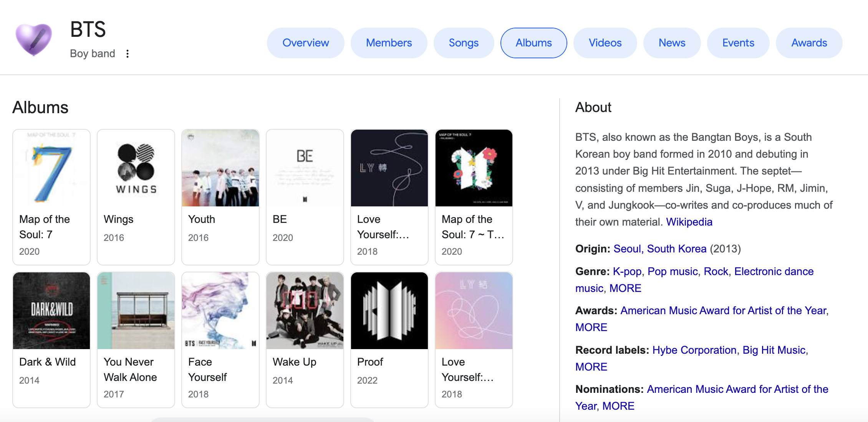Viewport: 868px width, 422px height.
Task: Open the three-dot options menu beside Boy band
Action: [128, 54]
